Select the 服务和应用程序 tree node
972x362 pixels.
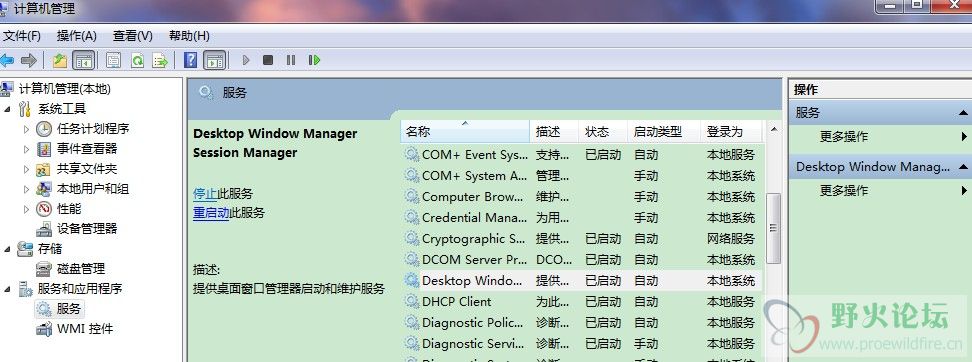80,288
